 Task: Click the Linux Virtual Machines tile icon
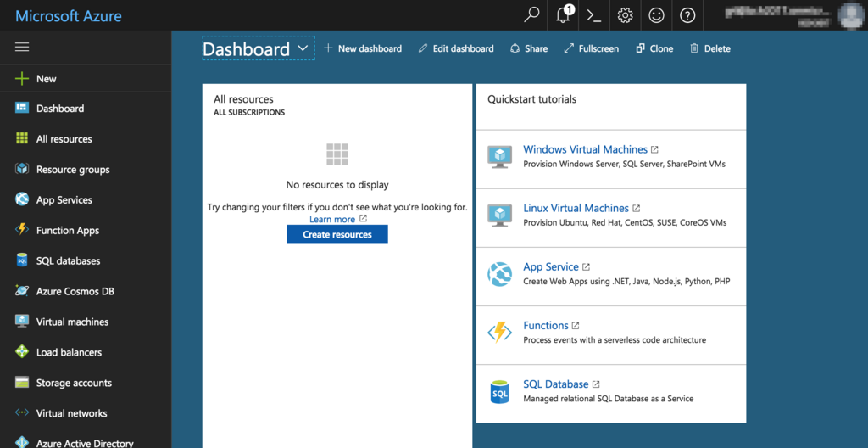pyautogui.click(x=500, y=216)
